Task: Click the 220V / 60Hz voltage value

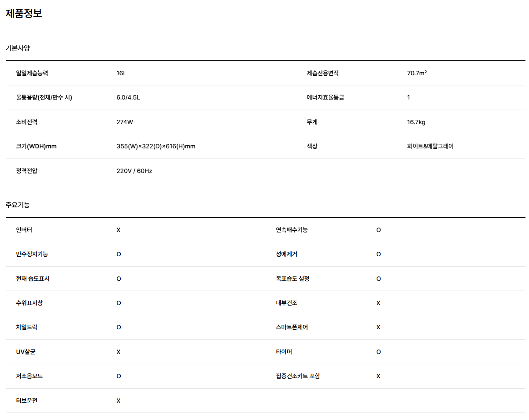Action: click(x=134, y=171)
